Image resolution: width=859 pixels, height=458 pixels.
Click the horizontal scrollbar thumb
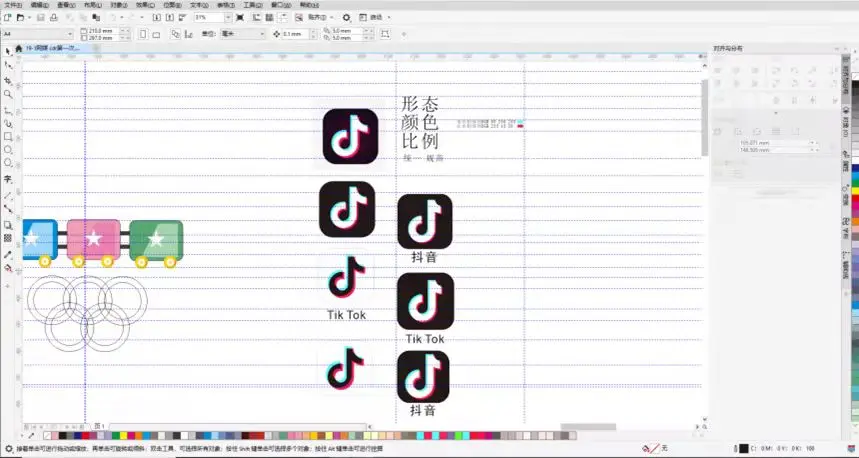click(x=588, y=427)
